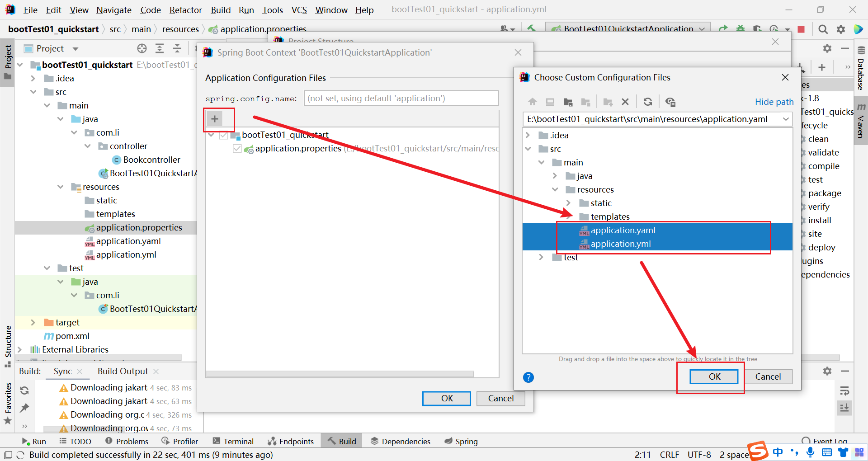Click Collapse All icon in Project panel

coord(177,48)
